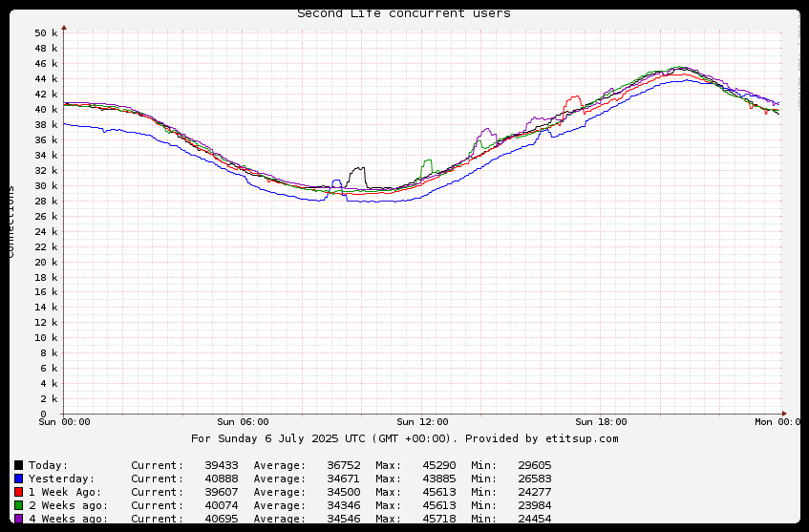Click the '50 k' y-axis label
Screen dimensions: 809x532
point(47,33)
